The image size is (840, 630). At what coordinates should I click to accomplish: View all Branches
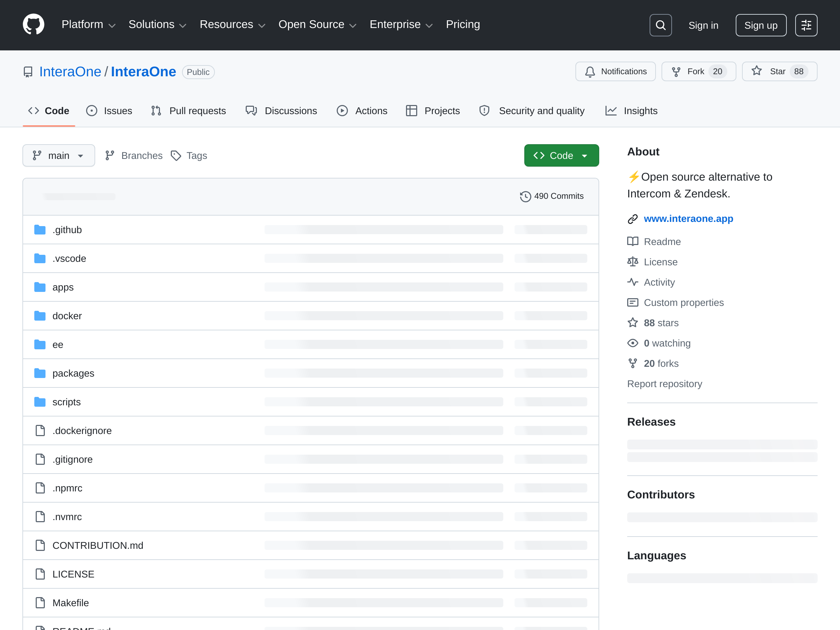(x=134, y=156)
